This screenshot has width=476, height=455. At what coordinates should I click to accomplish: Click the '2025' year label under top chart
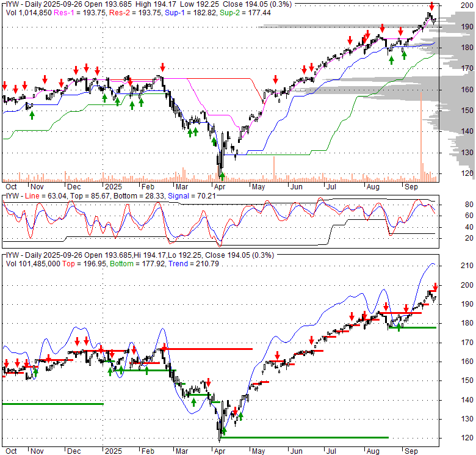pyautogui.click(x=114, y=187)
